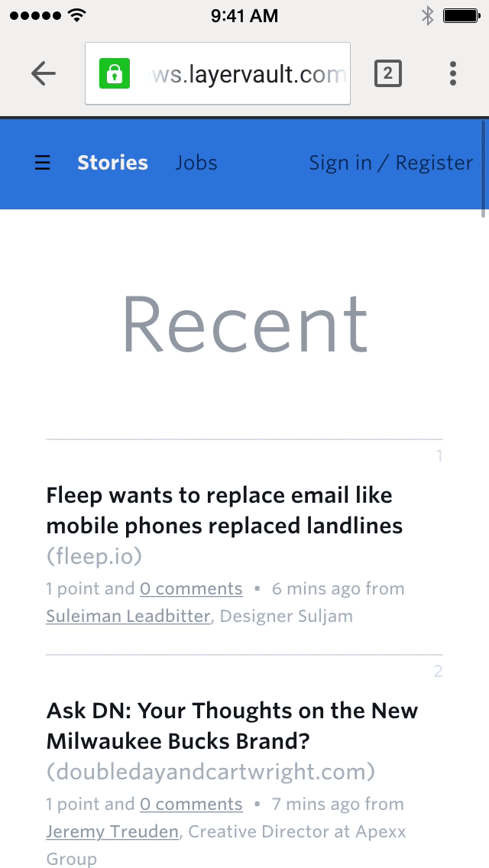
Task: Tap the Wi-Fi status icon
Action: [x=76, y=15]
